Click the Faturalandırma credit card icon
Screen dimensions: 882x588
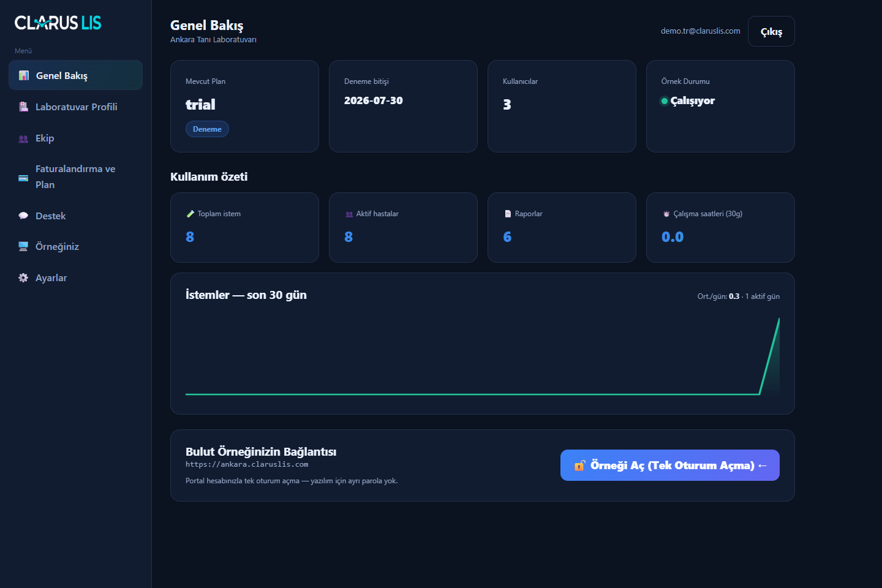(23, 178)
